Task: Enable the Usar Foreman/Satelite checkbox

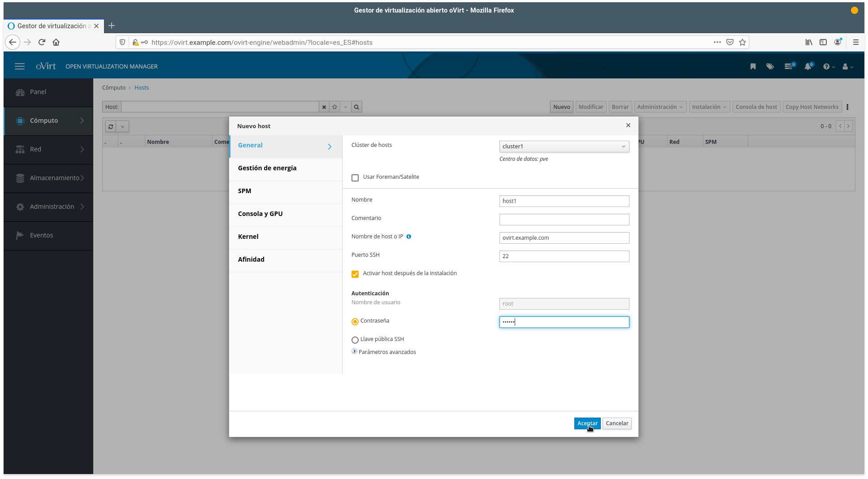Action: 355,178
